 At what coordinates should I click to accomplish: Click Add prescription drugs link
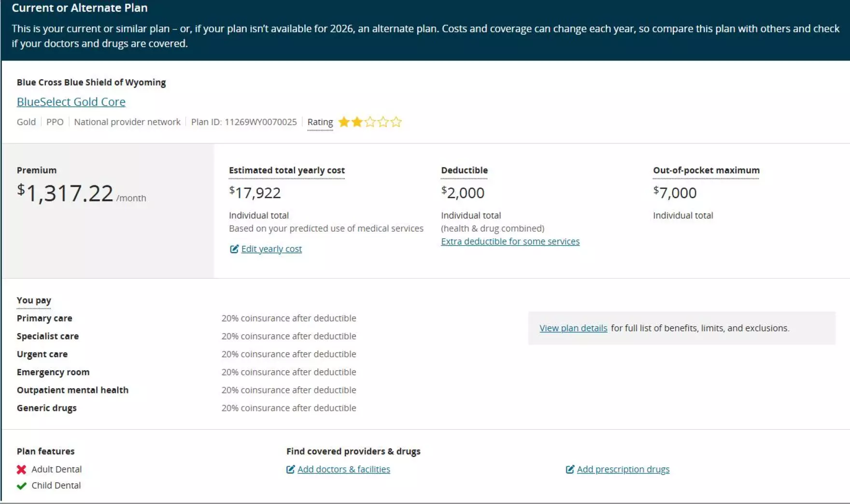623,469
